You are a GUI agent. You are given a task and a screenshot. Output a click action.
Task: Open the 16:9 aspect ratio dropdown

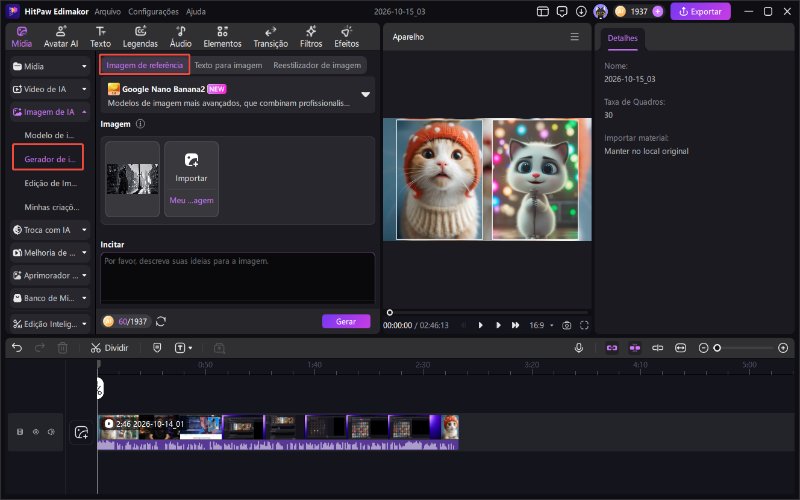tap(541, 326)
